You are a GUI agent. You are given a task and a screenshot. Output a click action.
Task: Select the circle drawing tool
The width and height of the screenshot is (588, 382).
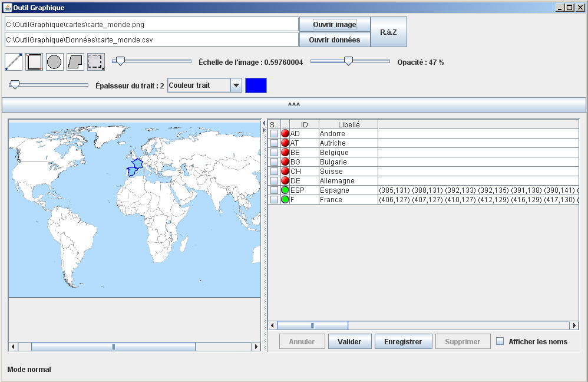[55, 62]
